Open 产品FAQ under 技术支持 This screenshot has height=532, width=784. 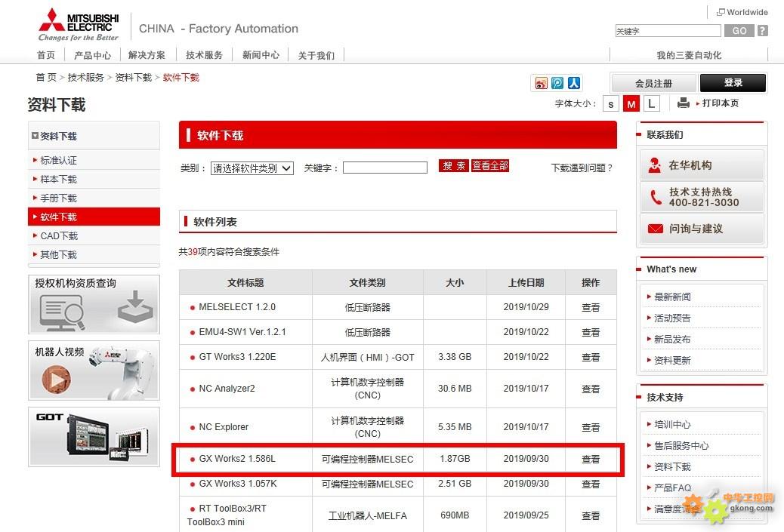pyautogui.click(x=672, y=487)
